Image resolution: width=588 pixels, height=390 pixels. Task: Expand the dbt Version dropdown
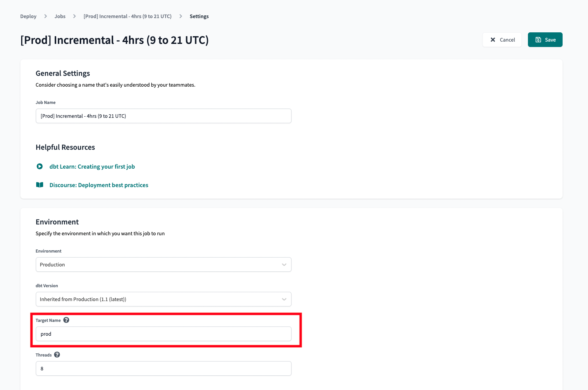tap(163, 299)
